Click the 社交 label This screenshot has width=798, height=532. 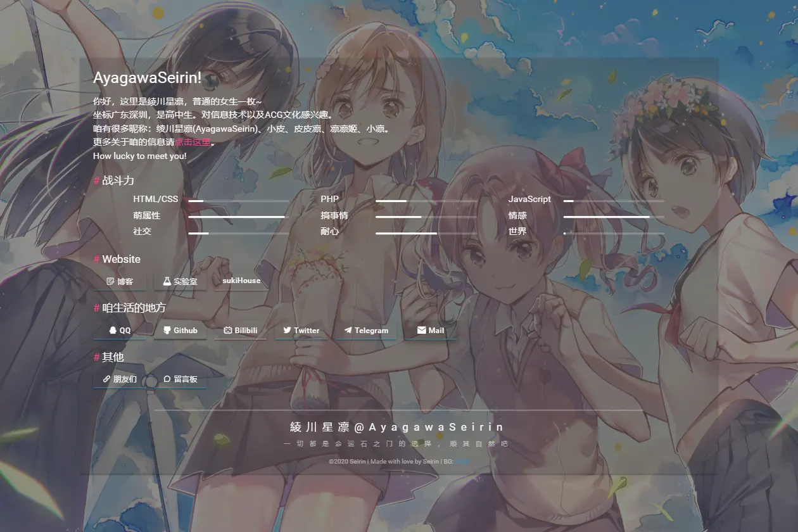pyautogui.click(x=142, y=231)
